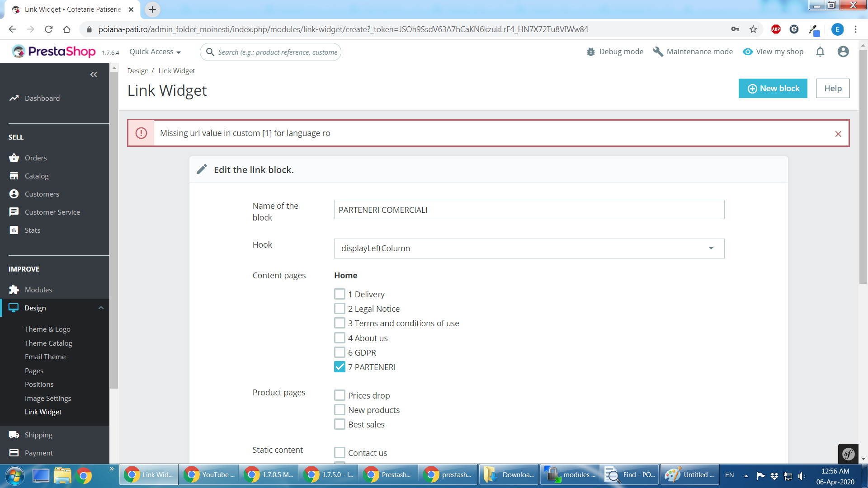The height and width of the screenshot is (488, 868).
Task: Click the View my shop link
Action: 773,52
